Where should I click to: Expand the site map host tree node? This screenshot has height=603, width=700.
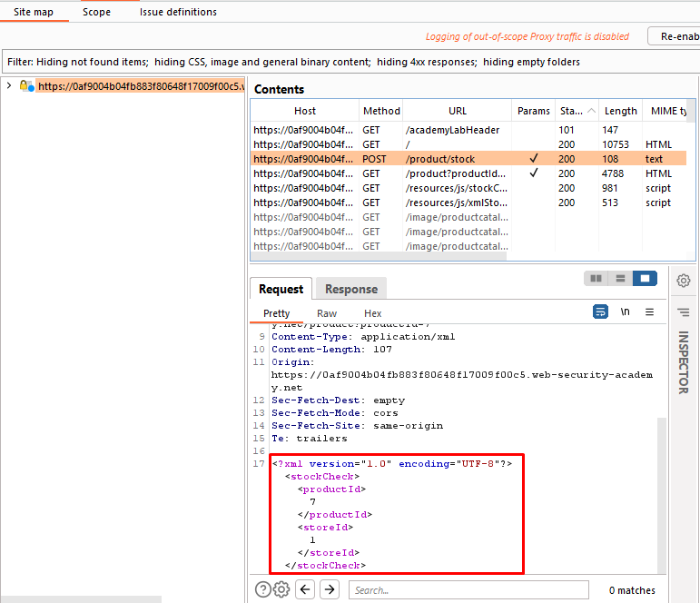coord(9,85)
